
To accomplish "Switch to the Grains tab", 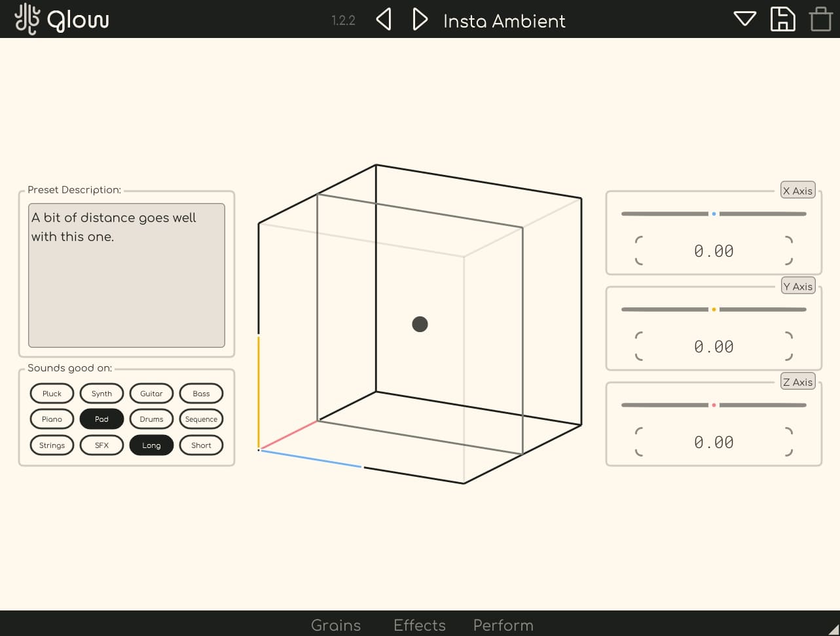I will coord(336,626).
